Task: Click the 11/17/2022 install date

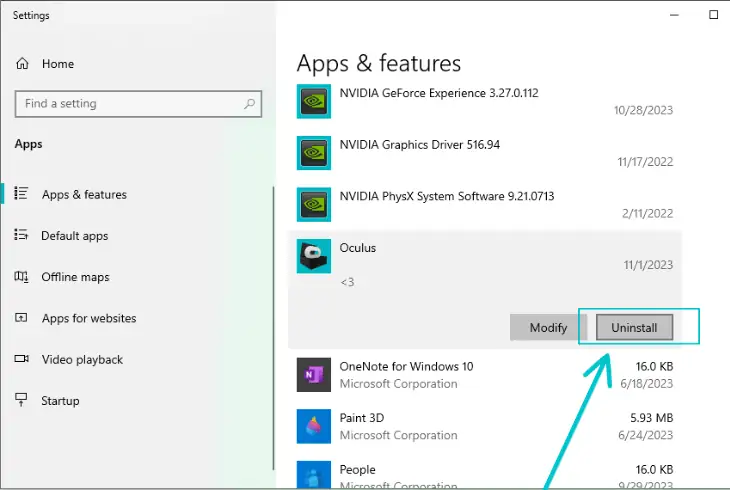Action: click(645, 162)
